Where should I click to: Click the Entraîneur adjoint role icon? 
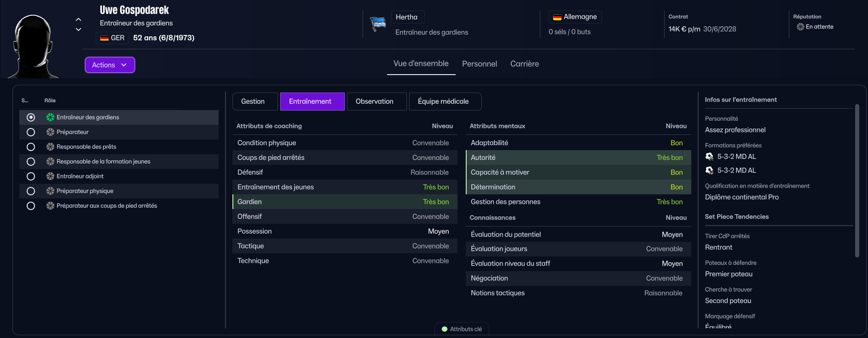pos(50,176)
